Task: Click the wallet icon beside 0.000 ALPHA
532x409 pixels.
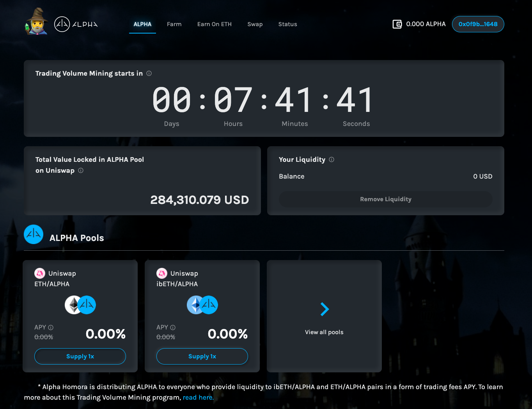Action: [397, 24]
